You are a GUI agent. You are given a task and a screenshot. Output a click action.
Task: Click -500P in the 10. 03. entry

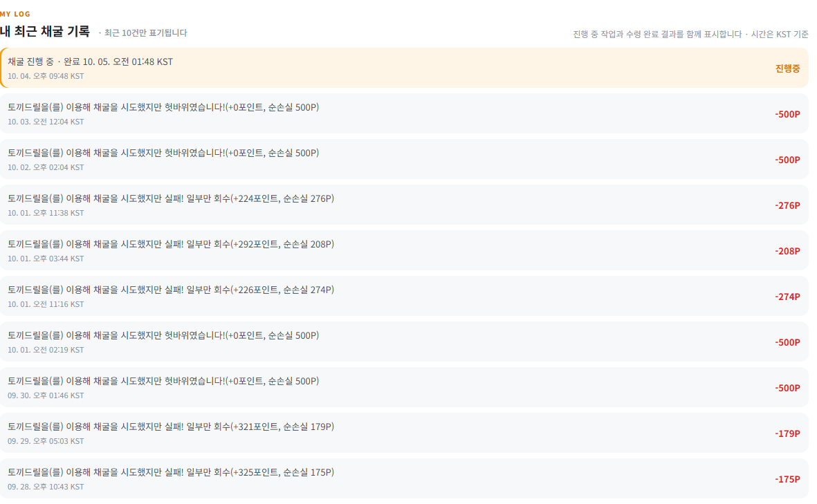(x=787, y=114)
